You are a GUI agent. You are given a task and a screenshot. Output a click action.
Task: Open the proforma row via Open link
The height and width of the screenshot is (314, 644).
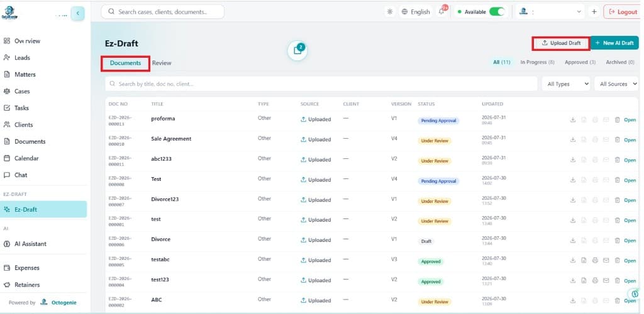pyautogui.click(x=630, y=120)
